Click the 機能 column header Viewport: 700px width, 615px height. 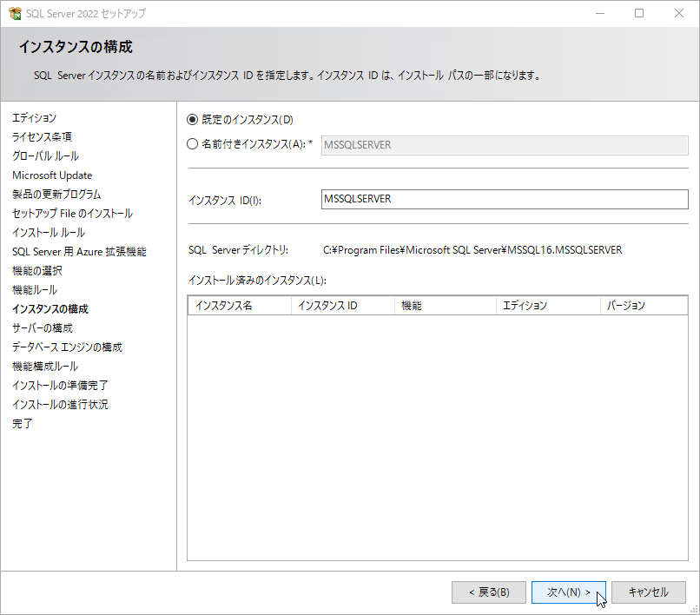pyautogui.click(x=444, y=306)
